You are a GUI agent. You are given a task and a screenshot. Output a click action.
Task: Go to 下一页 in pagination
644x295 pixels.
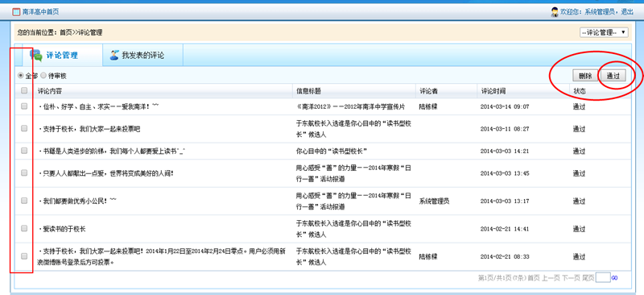coord(571,278)
